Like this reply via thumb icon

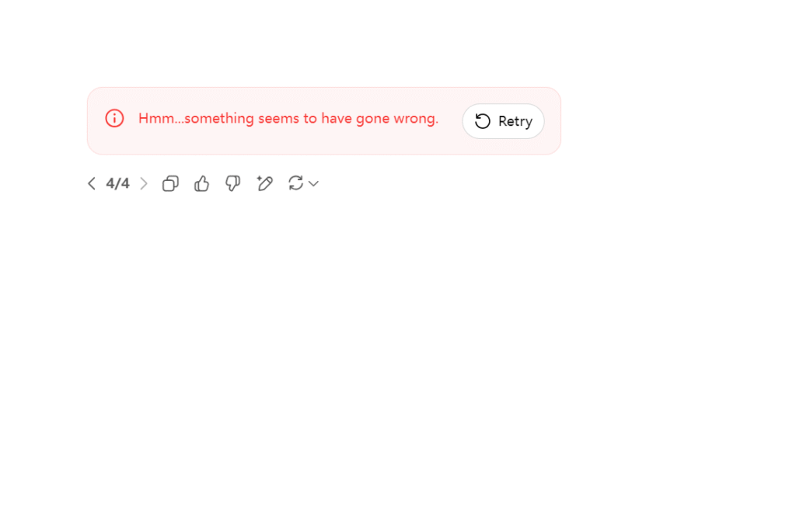coord(201,183)
